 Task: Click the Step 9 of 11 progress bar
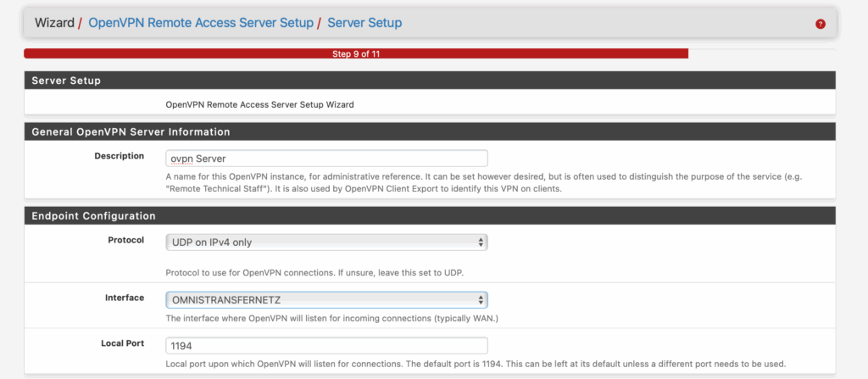[356, 53]
